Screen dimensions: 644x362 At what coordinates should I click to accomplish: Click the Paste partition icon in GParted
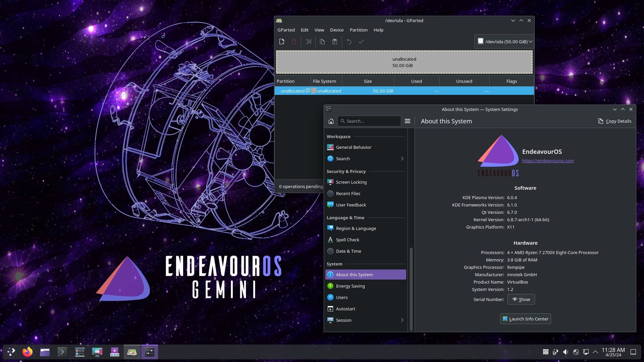[x=334, y=42]
